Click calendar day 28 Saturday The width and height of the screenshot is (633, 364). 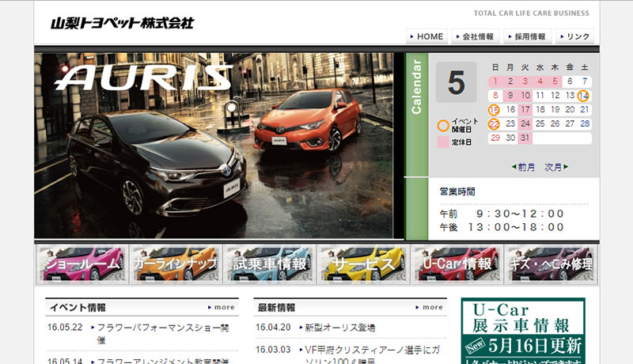(585, 124)
